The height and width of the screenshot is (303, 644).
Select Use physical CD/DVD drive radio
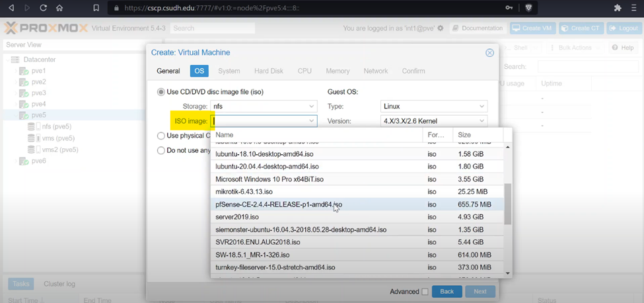[161, 136]
